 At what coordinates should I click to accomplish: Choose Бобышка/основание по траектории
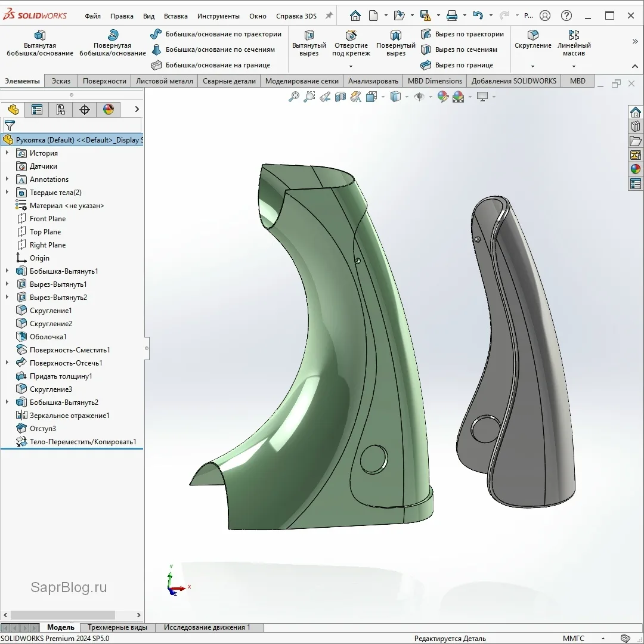tap(216, 34)
